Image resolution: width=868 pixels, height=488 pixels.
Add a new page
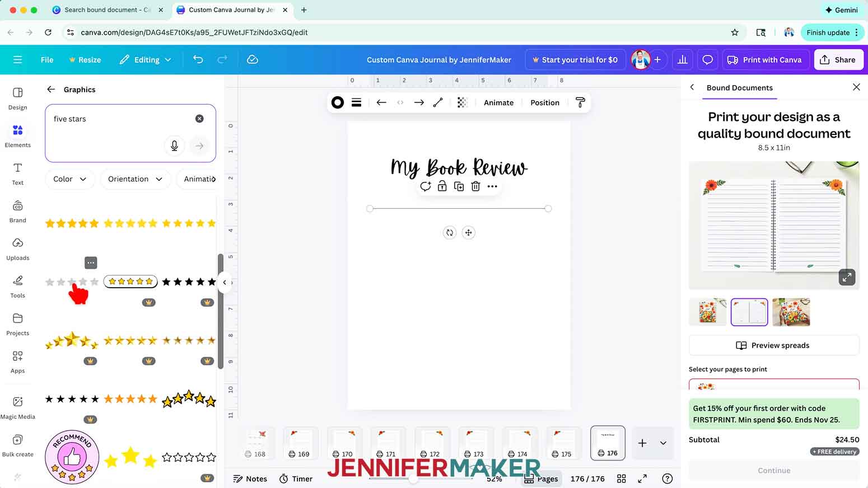642,443
